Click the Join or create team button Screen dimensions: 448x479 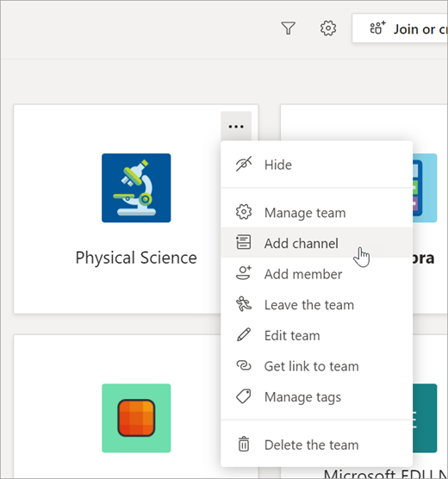tap(400, 28)
